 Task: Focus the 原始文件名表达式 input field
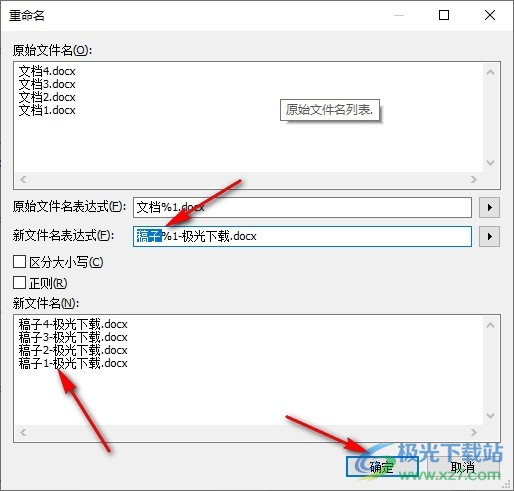pos(302,207)
